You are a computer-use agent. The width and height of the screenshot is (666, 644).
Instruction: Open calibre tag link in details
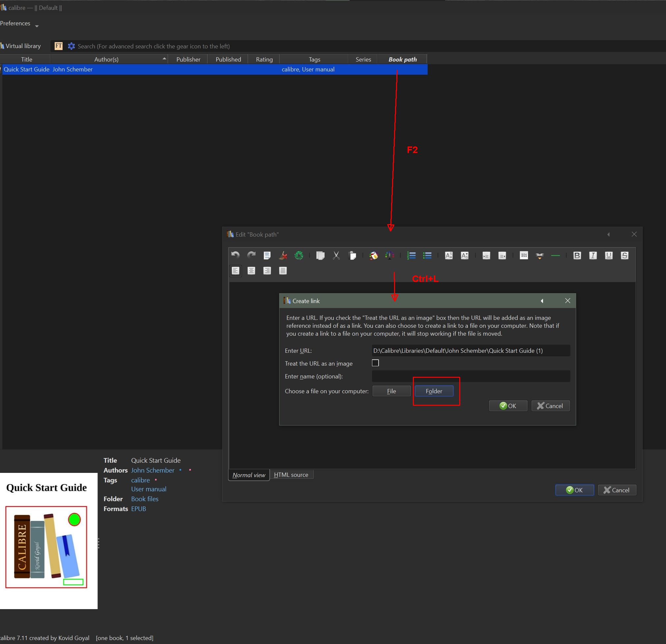click(x=140, y=480)
